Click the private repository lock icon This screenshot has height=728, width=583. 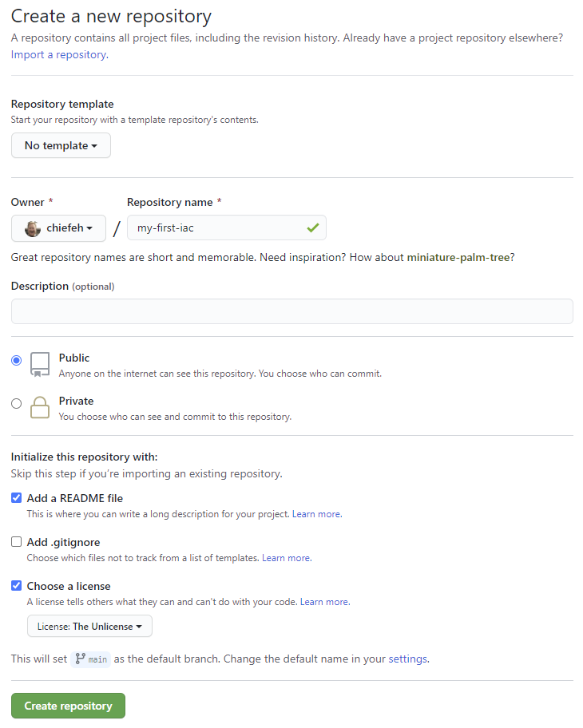(x=40, y=407)
